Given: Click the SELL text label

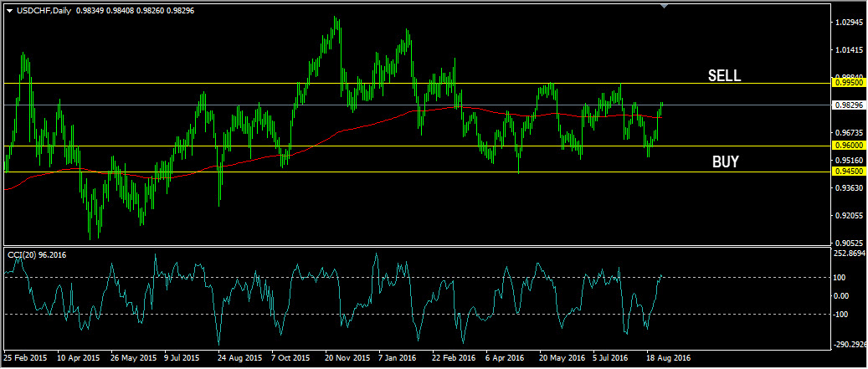Looking at the screenshot, I should (724, 75).
